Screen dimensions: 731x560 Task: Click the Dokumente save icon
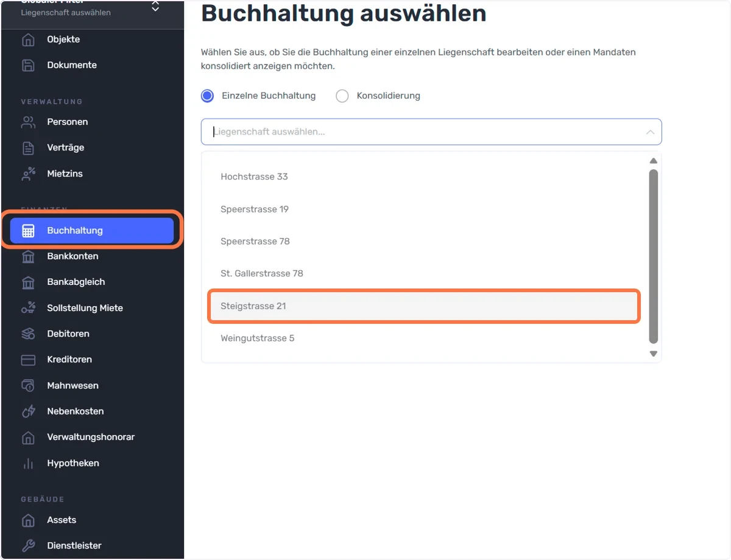(x=28, y=65)
